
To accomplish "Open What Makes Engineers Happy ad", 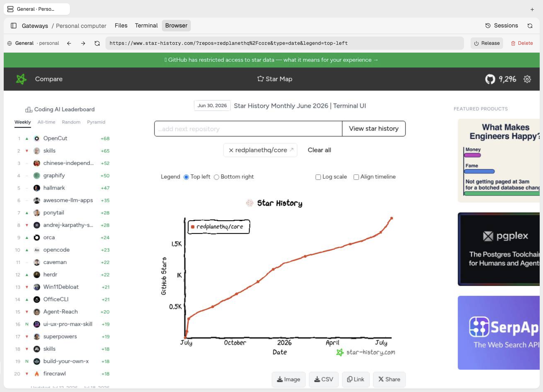I will pos(499,160).
